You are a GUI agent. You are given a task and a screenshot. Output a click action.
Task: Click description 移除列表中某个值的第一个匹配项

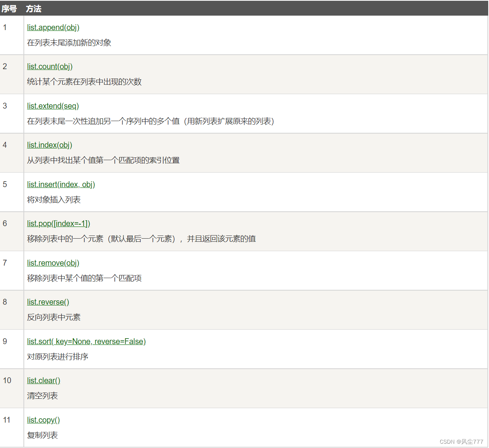(x=84, y=278)
